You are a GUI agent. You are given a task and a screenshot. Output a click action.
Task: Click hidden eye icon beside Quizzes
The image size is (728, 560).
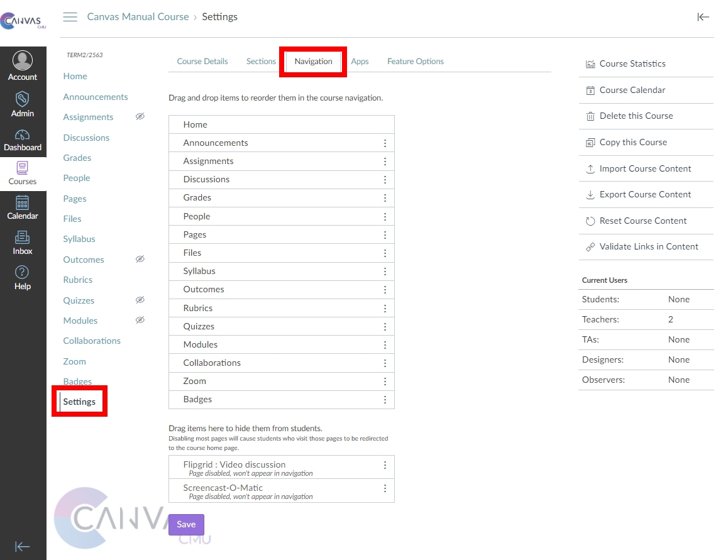coord(140,300)
